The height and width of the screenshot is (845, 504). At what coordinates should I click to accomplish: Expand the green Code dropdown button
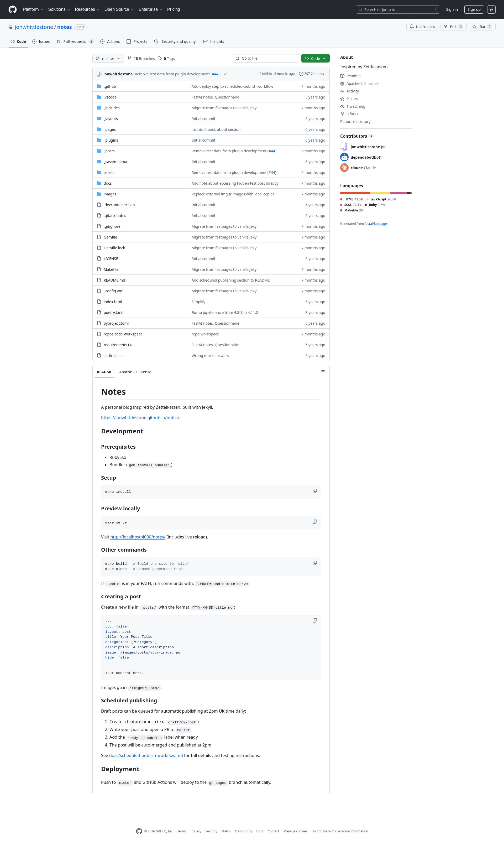coord(315,58)
